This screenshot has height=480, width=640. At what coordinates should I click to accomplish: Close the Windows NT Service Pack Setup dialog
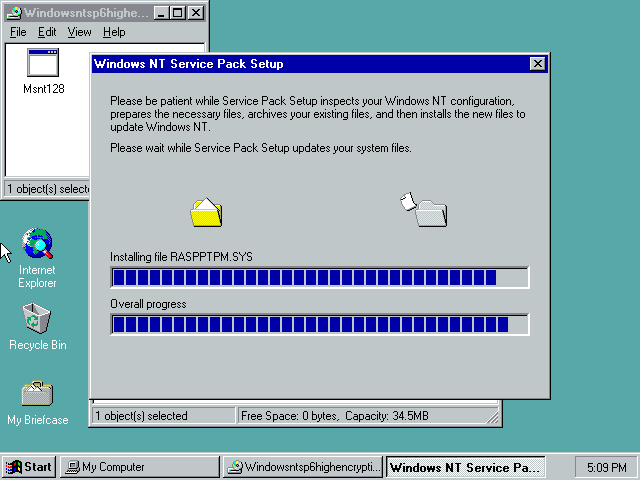pyautogui.click(x=538, y=64)
